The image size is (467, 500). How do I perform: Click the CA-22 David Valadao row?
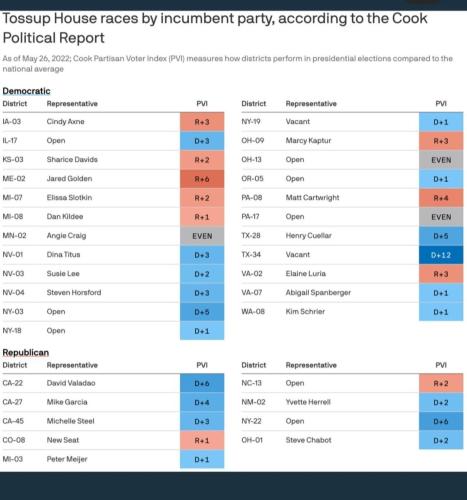pyautogui.click(x=113, y=383)
